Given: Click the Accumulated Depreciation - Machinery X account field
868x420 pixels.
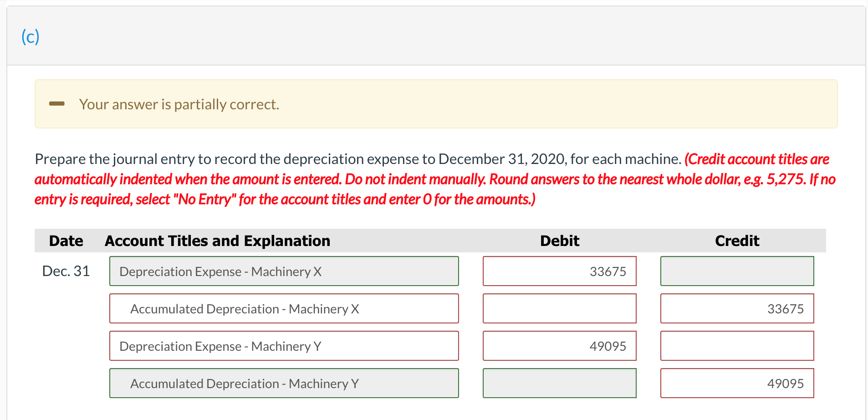Looking at the screenshot, I should pos(283,308).
